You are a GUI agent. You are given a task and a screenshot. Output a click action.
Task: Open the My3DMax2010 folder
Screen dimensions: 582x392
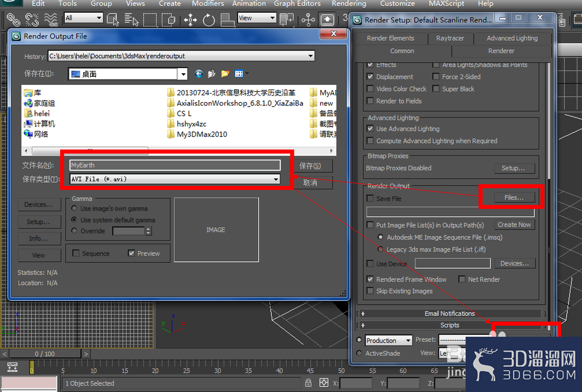pos(197,134)
